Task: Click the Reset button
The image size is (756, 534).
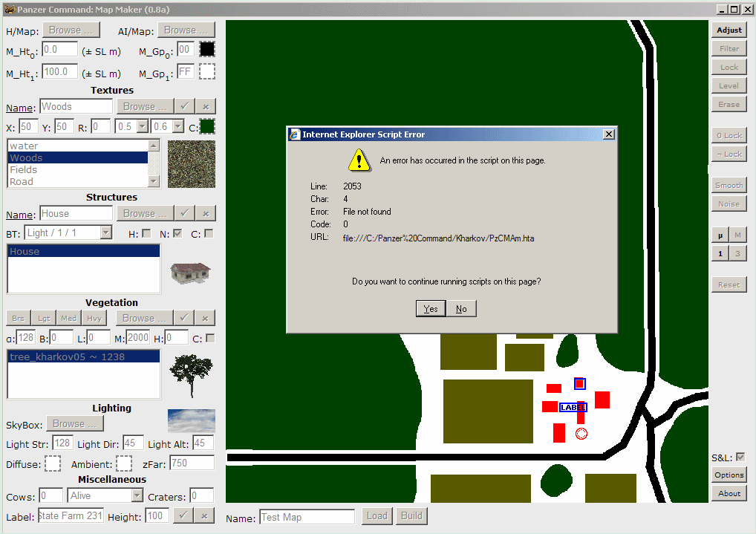Action: 729,284
